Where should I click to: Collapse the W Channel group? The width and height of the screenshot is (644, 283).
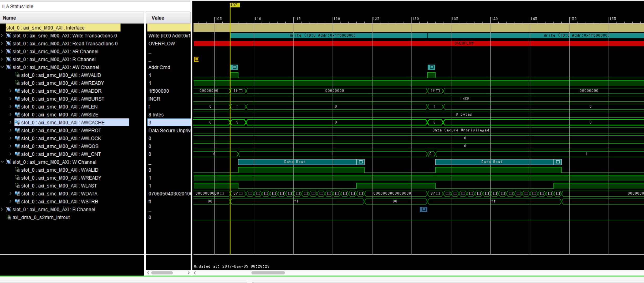coord(2,162)
